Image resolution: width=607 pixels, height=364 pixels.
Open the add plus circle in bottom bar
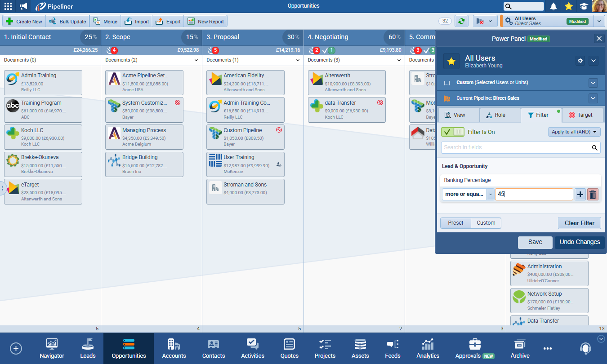[16, 348]
